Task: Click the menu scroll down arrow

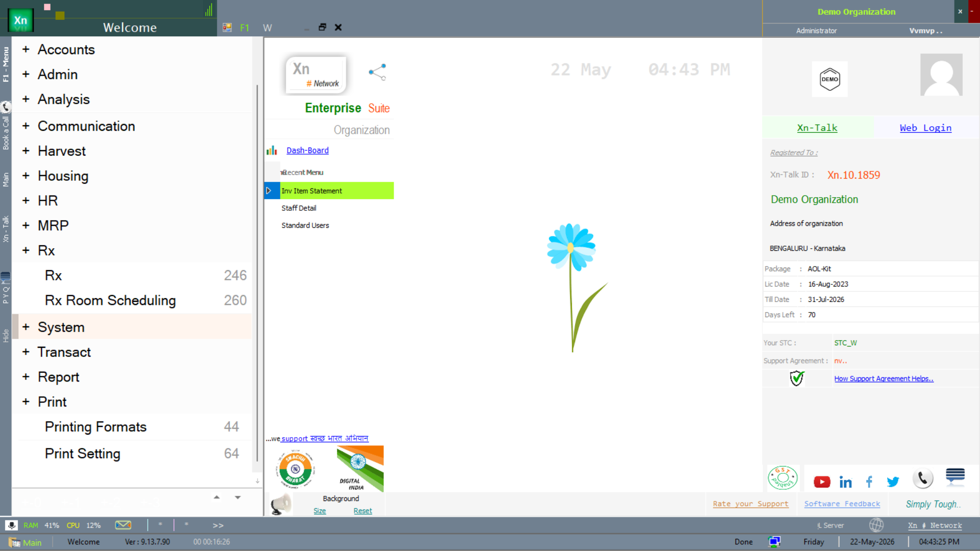Action: (238, 497)
